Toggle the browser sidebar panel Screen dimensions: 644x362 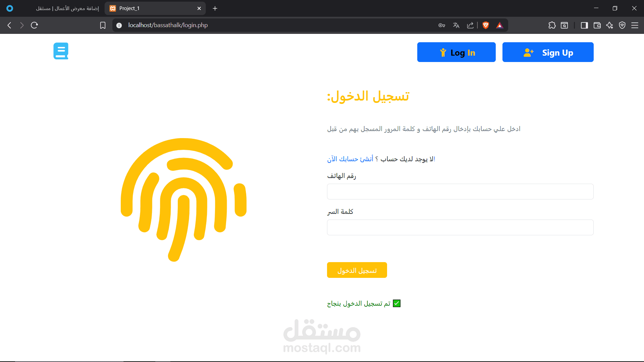584,25
